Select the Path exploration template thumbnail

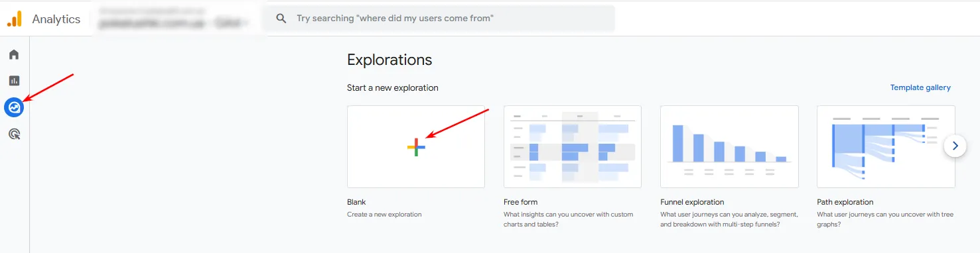[886, 147]
